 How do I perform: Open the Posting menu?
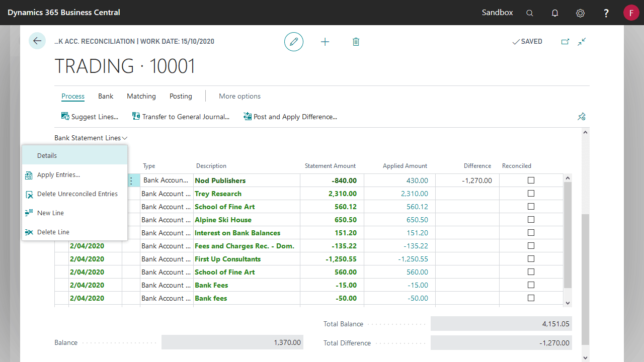(181, 96)
